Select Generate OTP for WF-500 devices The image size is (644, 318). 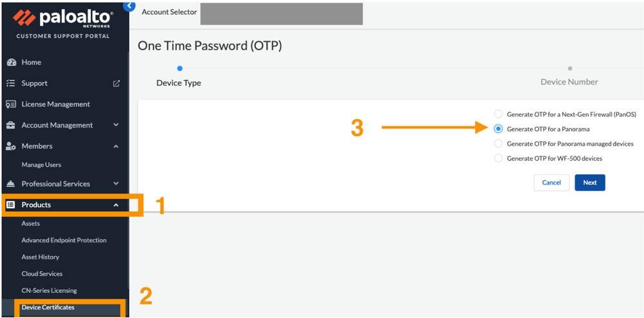pyautogui.click(x=498, y=159)
